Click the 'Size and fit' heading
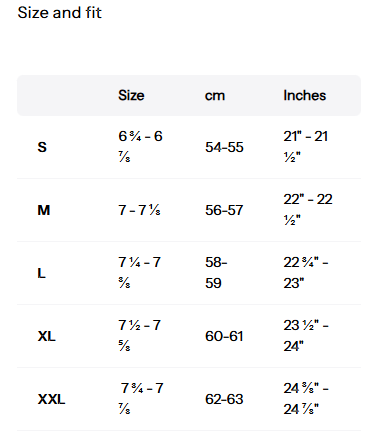Image resolution: width=384 pixels, height=445 pixels. pos(59,13)
